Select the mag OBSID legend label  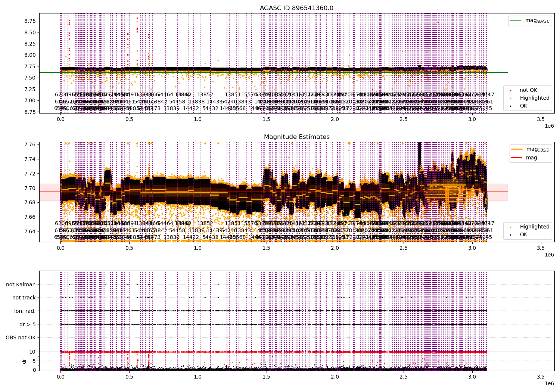[538, 149]
